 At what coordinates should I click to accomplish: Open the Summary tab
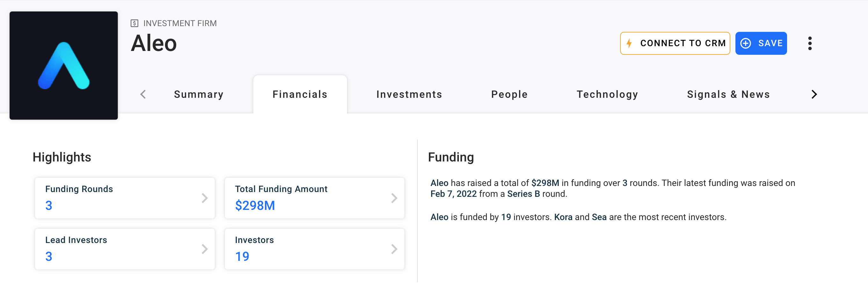(199, 94)
